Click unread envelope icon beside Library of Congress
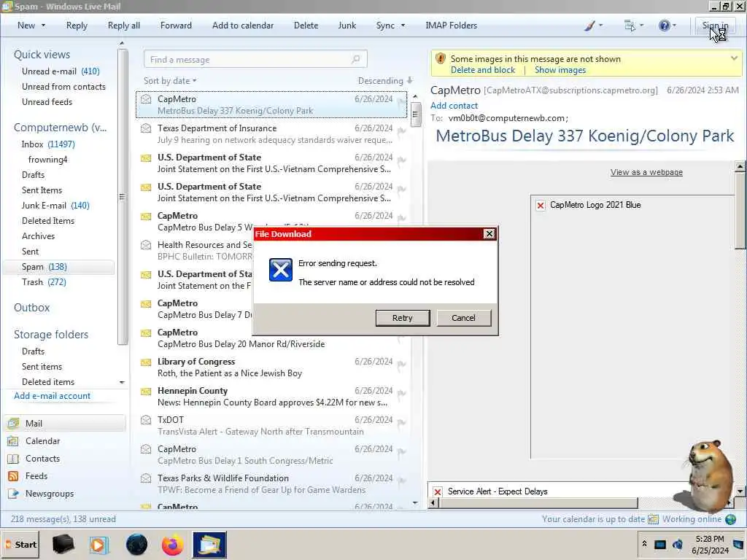This screenshot has width=747, height=560. (x=146, y=362)
